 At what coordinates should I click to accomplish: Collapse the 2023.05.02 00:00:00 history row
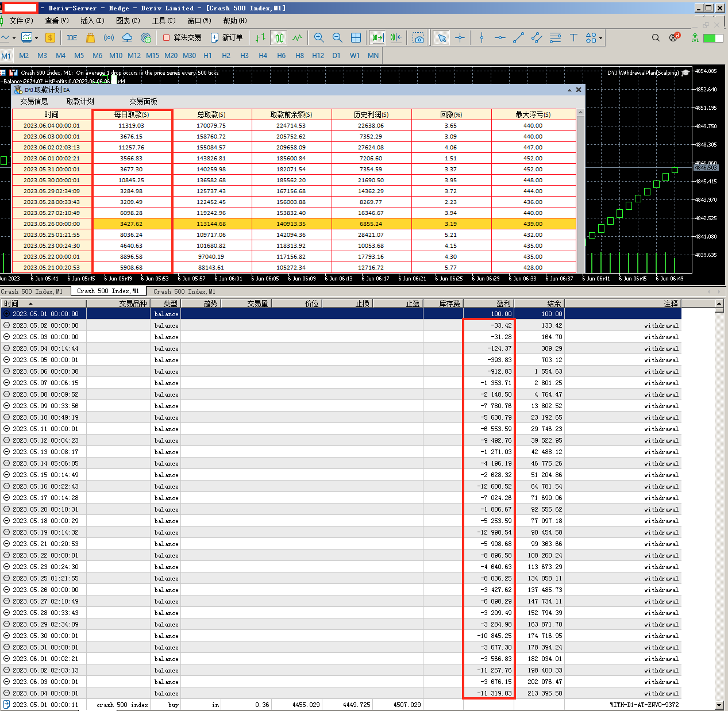pyautogui.click(x=6, y=325)
